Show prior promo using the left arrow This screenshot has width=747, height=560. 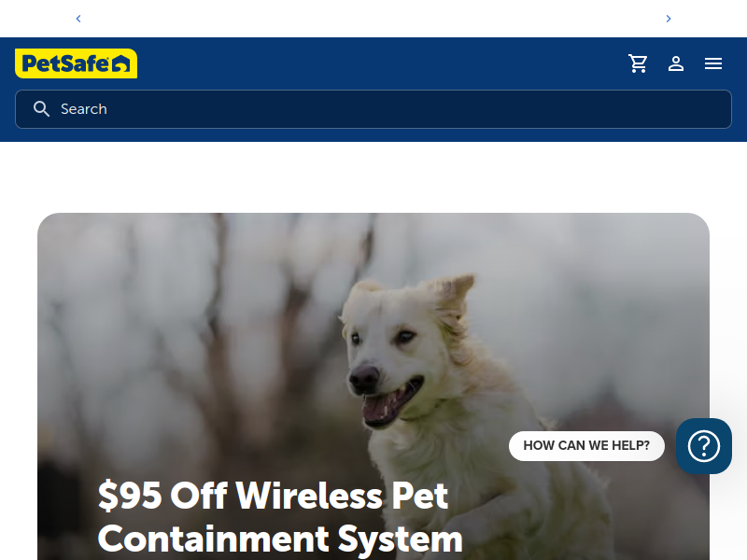click(78, 19)
